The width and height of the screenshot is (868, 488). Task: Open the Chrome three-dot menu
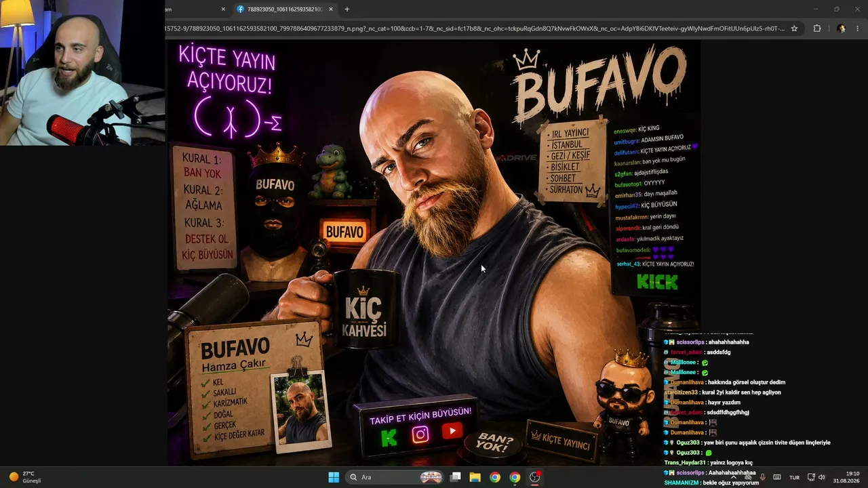coord(858,28)
